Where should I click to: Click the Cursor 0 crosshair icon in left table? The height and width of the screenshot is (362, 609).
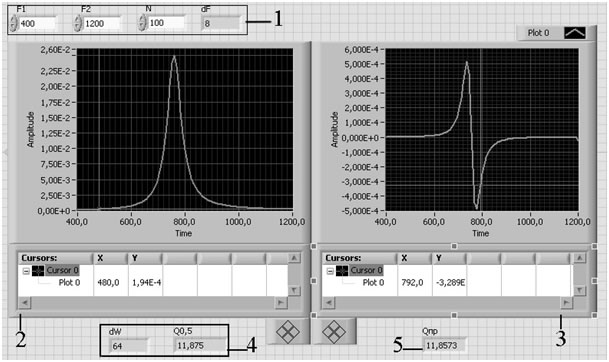(38, 271)
